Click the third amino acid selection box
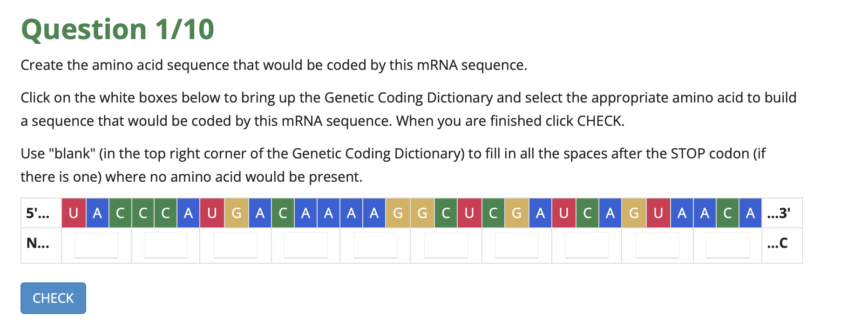The image size is (868, 328). click(x=236, y=244)
